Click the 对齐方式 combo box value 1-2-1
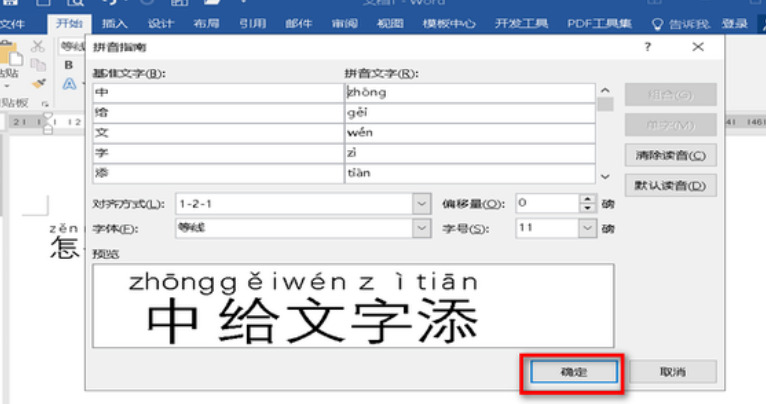Viewport: 766px width, 404px height. coord(294,204)
